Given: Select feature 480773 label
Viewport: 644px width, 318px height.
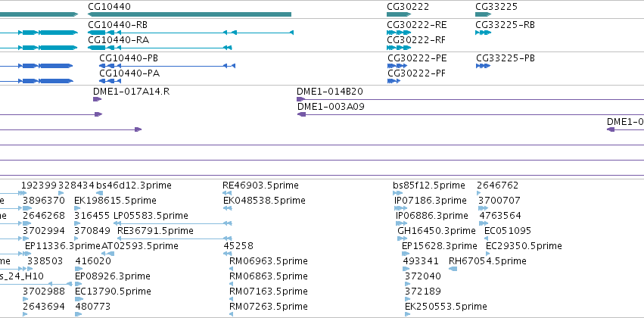Looking at the screenshot, I should [x=93, y=306].
